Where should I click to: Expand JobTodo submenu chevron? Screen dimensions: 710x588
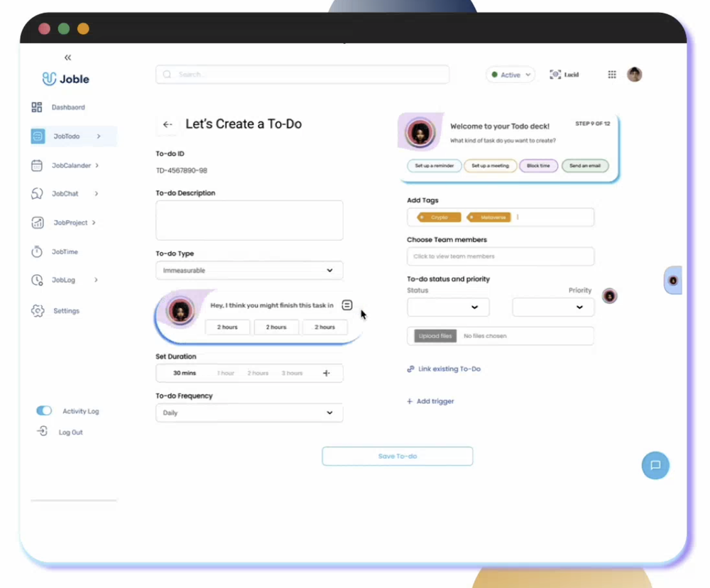(99, 136)
